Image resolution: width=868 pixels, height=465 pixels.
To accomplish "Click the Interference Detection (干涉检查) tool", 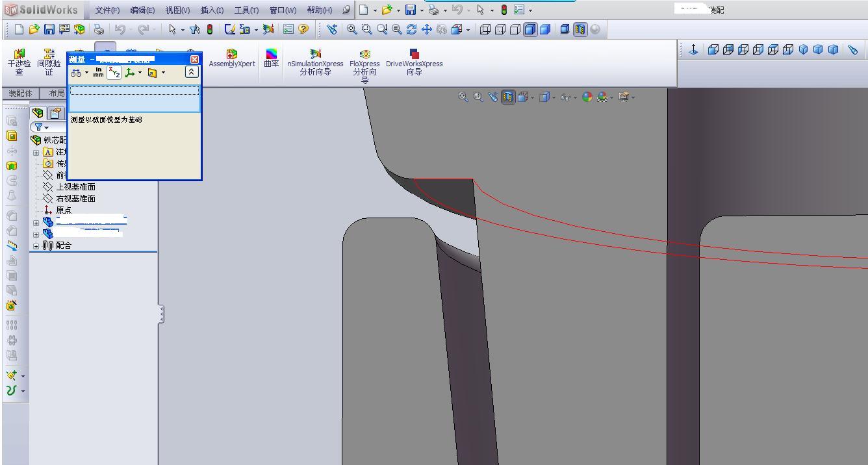I will point(19,63).
